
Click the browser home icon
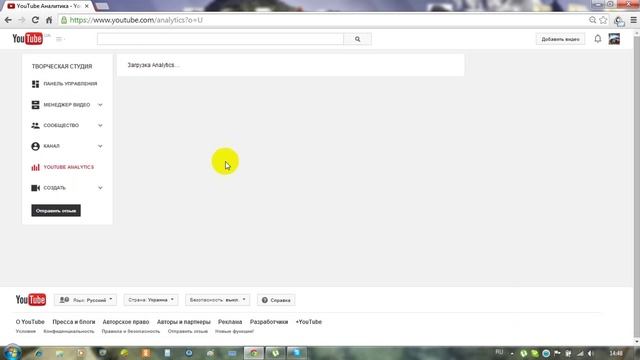[x=49, y=20]
